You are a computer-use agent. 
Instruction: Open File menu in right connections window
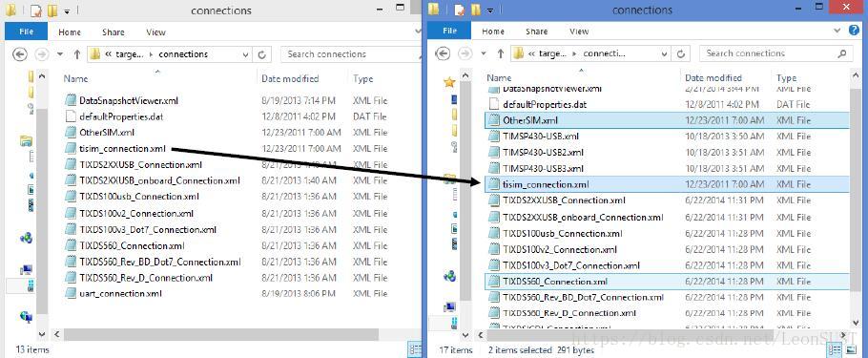tap(449, 32)
